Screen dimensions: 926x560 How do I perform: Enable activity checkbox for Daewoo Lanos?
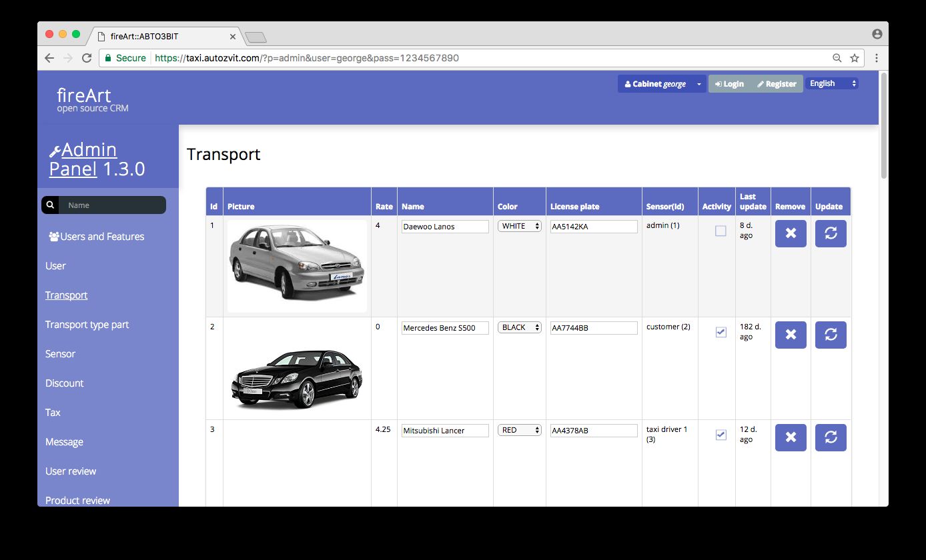click(721, 231)
